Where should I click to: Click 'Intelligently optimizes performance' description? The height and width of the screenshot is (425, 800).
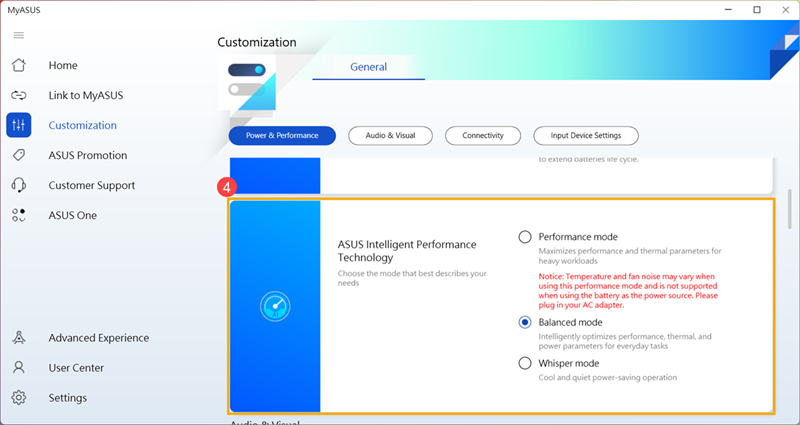click(x=625, y=341)
